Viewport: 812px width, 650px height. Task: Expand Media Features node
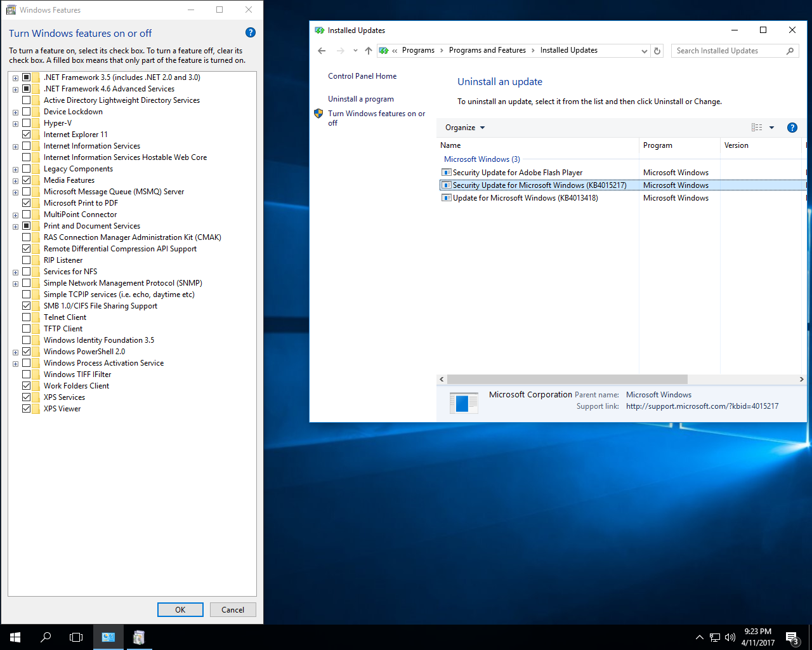point(15,181)
